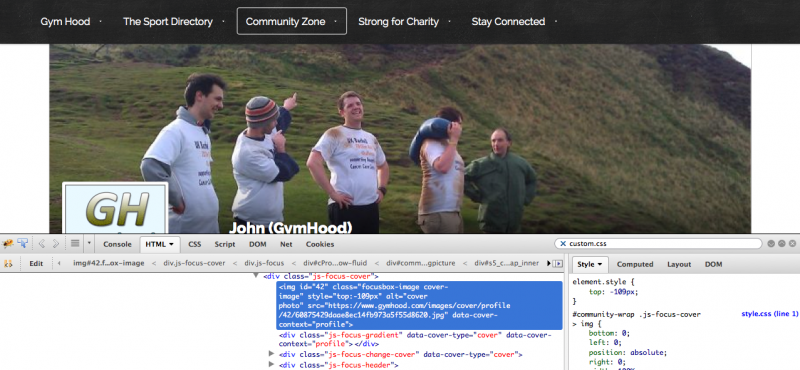
Task: Open the Firebug panel list icon
Action: [x=75, y=244]
